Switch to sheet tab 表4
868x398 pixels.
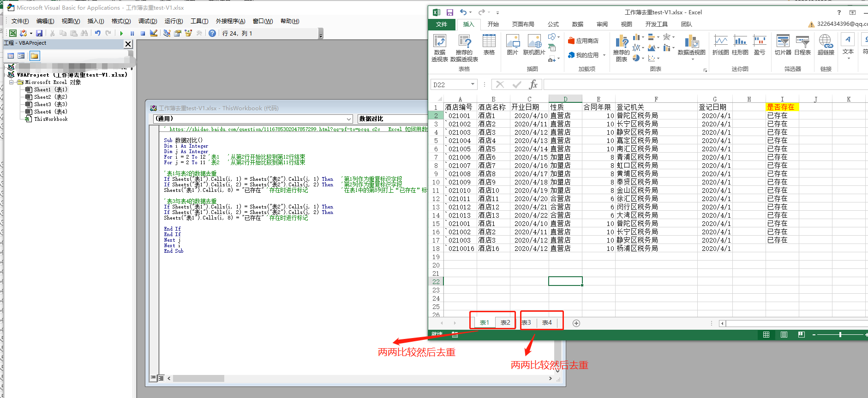click(547, 323)
